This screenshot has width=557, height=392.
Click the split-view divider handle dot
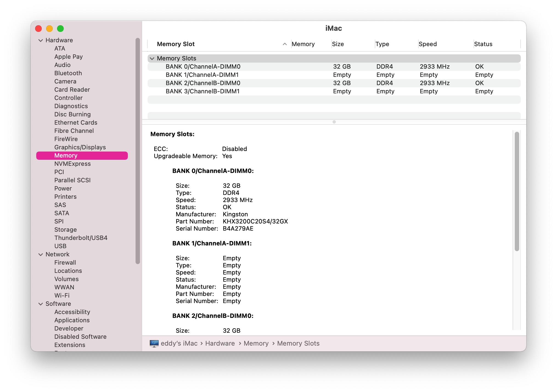coord(334,122)
